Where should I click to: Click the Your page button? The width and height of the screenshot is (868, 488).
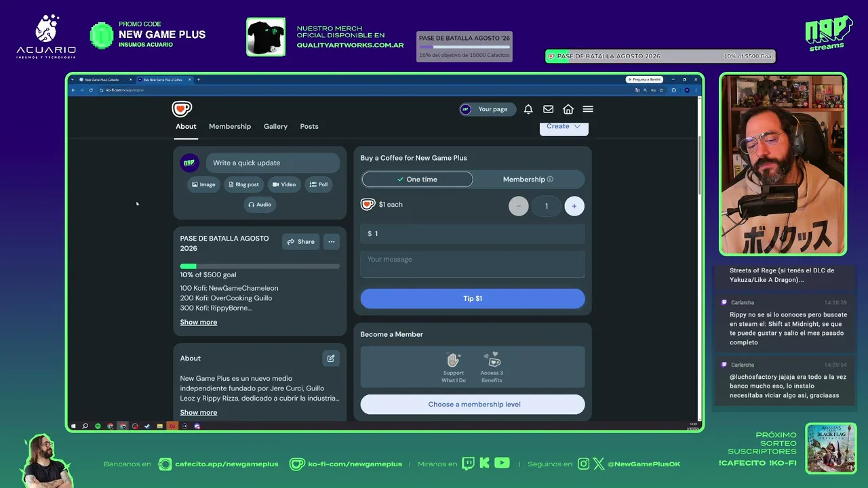(488, 109)
